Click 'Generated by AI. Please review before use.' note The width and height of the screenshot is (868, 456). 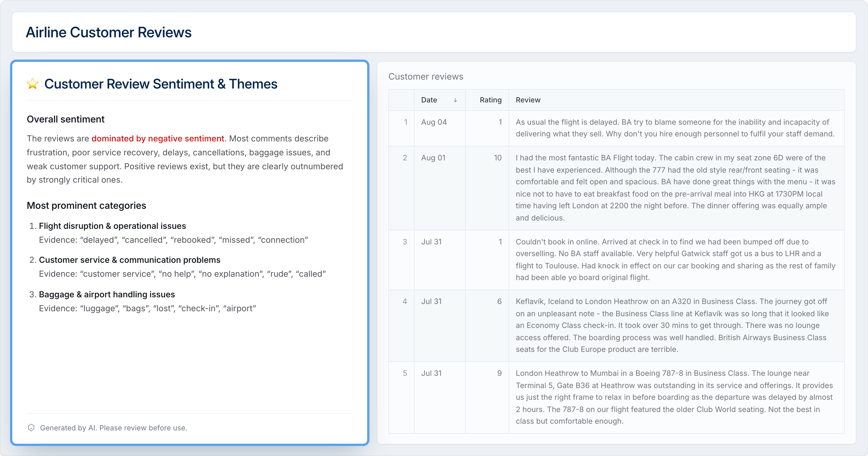(x=114, y=428)
